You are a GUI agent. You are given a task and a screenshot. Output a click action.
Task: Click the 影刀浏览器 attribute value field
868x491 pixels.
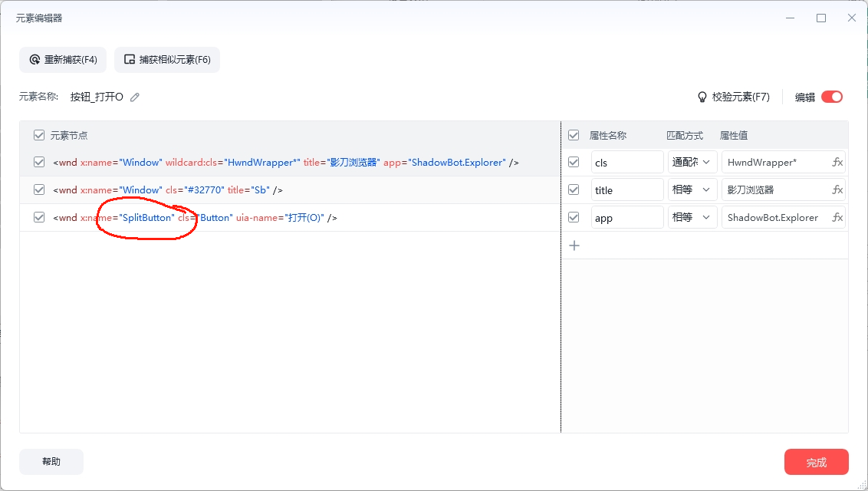[x=774, y=189]
